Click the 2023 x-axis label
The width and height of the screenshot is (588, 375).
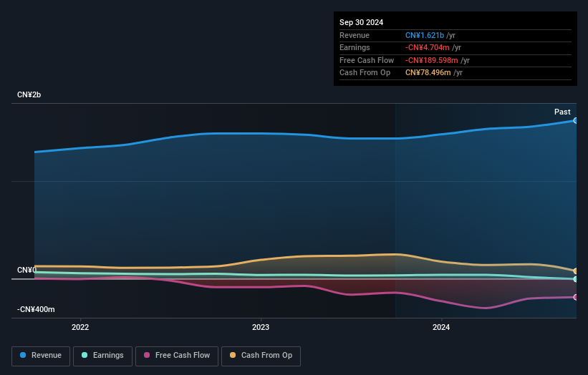pyautogui.click(x=261, y=327)
